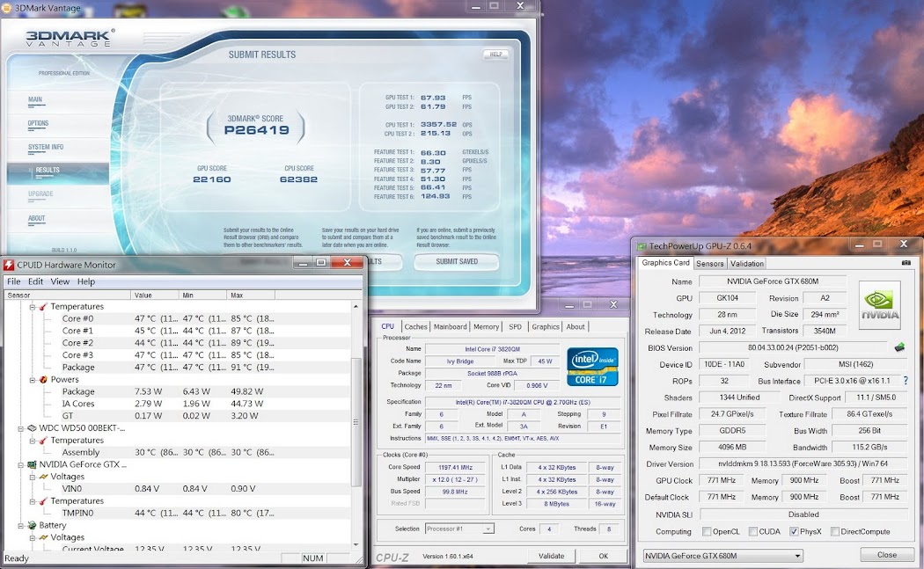Switch to the Caches tab in CPU-Z
The image size is (924, 569).
(415, 326)
